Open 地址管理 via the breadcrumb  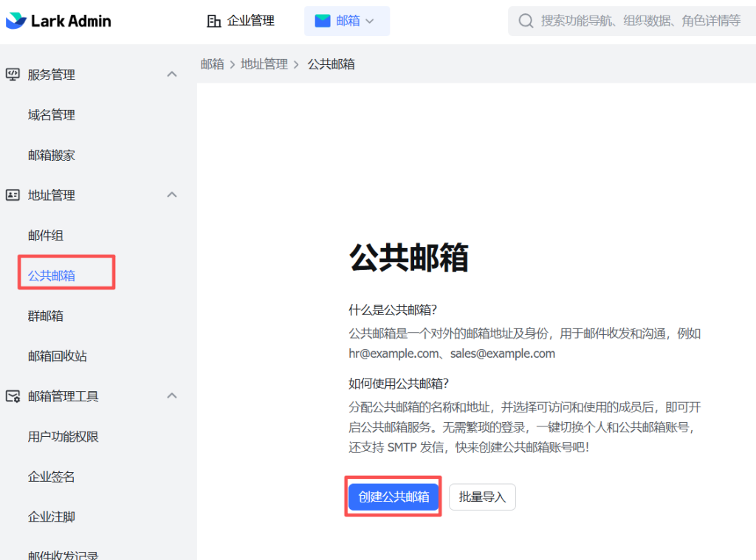tap(266, 64)
